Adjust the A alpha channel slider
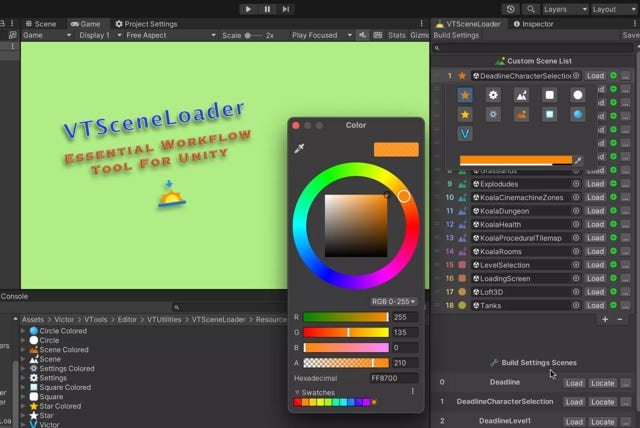Viewport: 640px width, 428px height. tap(346, 363)
